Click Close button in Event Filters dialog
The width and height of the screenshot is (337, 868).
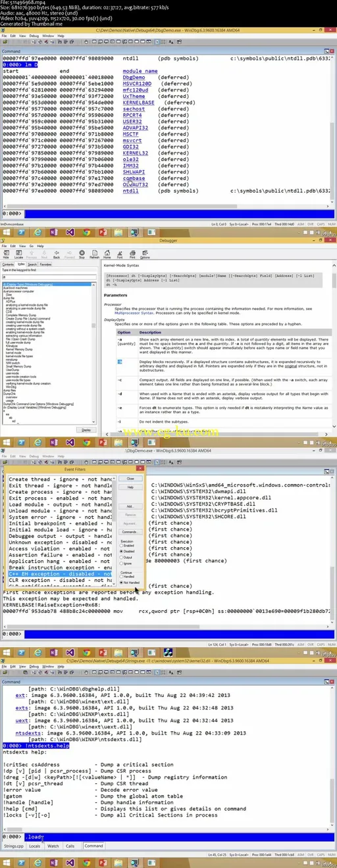click(x=130, y=479)
